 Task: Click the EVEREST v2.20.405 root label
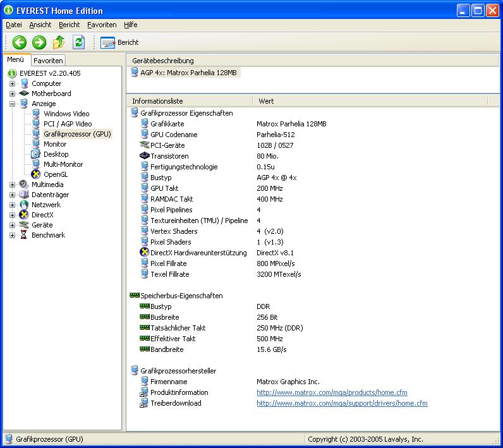click(x=50, y=73)
